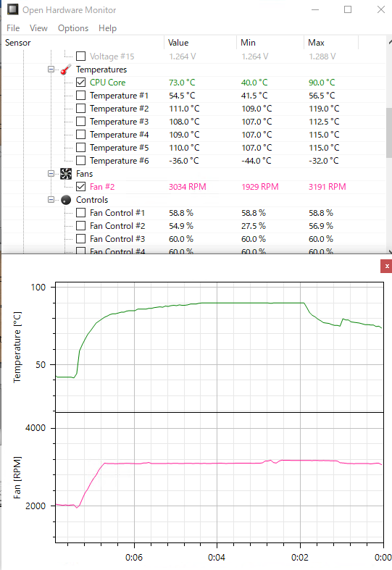Check the Fan Control #3 checkbox

[80, 239]
